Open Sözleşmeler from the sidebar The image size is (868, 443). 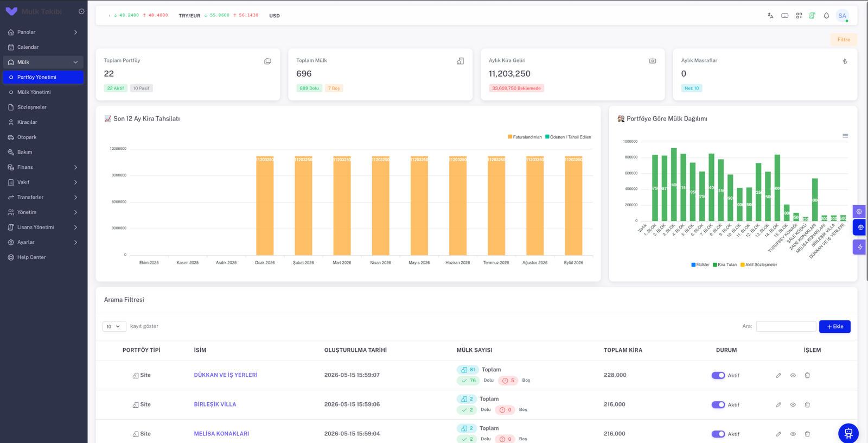[43, 107]
